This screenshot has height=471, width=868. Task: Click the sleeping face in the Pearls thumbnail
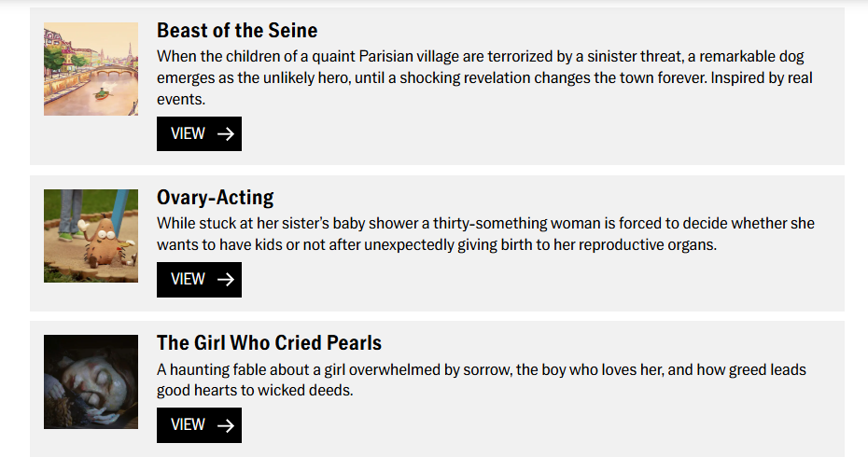click(x=89, y=382)
